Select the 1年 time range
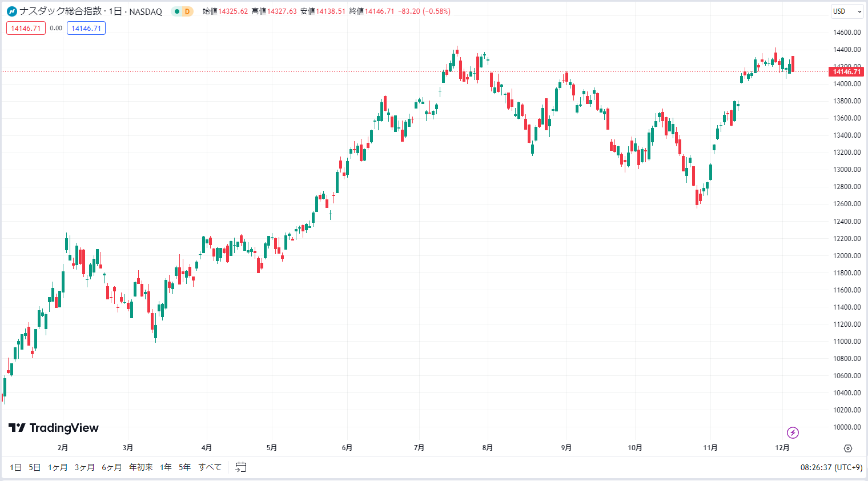 pyautogui.click(x=166, y=467)
